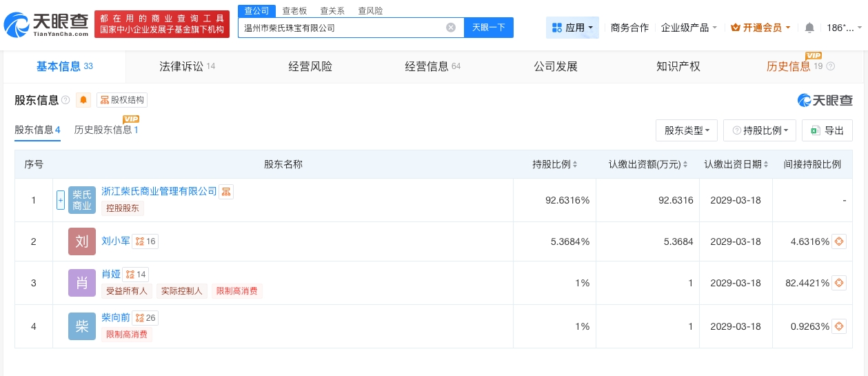Open help icon beside 股东信息 heading
Viewport: 868px width, 376px height.
click(65, 100)
